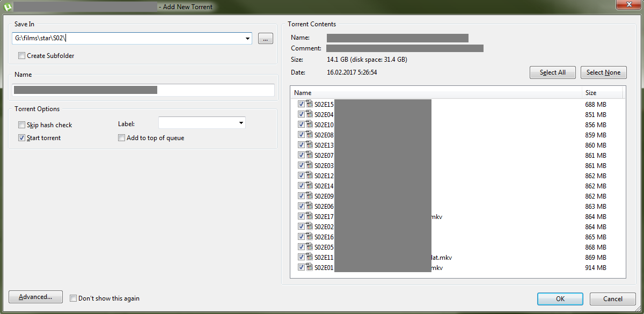Enable Skip hash check
This screenshot has height=314, width=644.
[21, 125]
